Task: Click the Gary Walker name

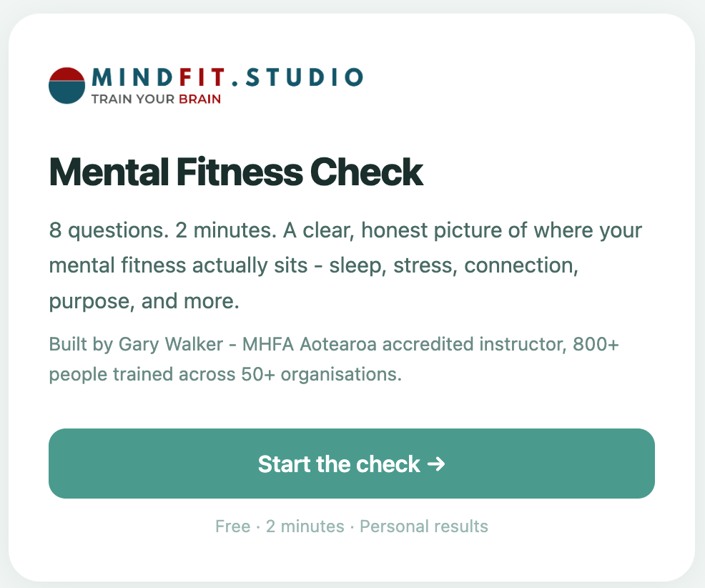Action: pos(171,345)
